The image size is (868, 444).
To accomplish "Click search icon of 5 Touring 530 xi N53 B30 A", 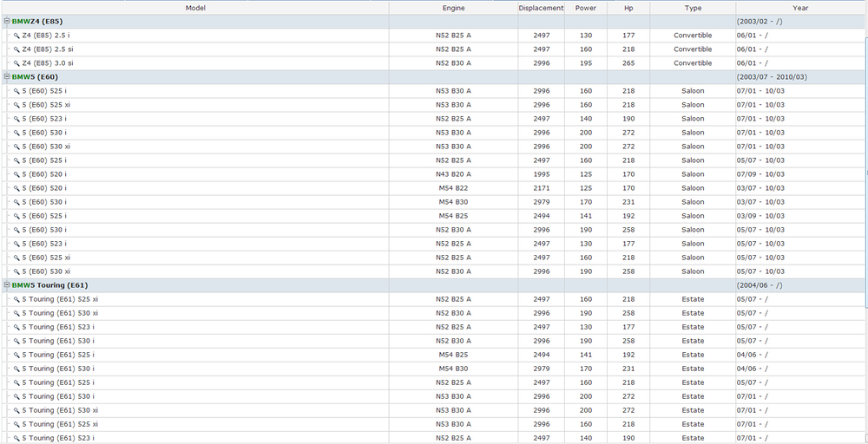I will pos(16,410).
